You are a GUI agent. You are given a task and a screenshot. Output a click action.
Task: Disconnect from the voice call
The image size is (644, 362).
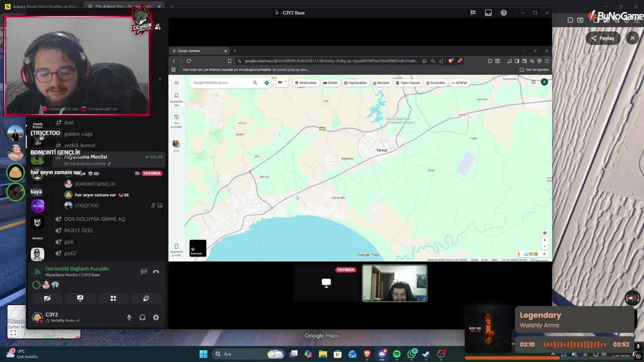[156, 271]
